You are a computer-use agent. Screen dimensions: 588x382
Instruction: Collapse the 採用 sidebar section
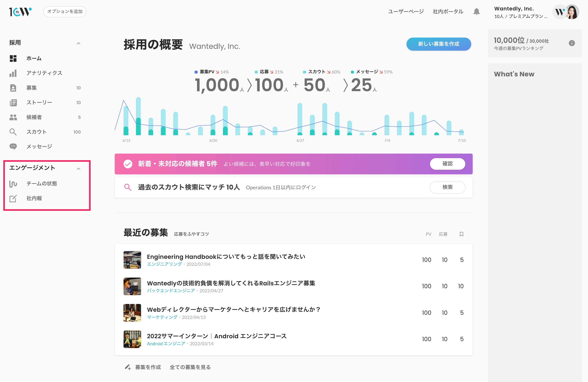(x=79, y=43)
